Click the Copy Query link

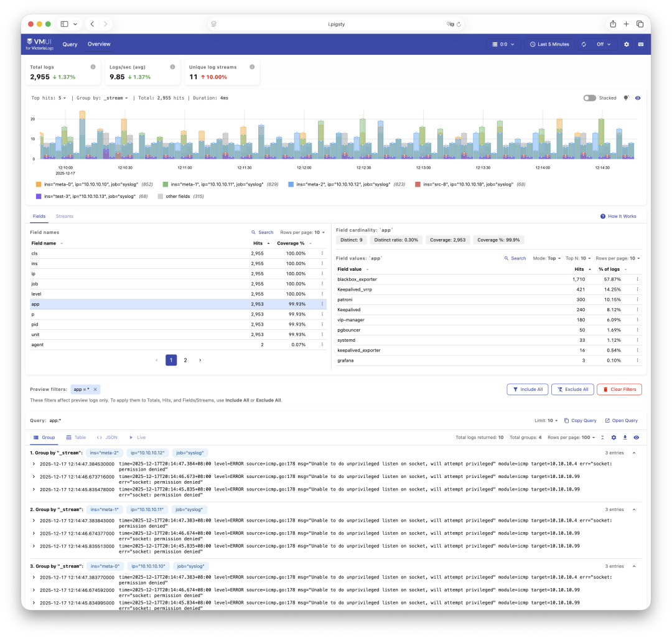point(580,421)
